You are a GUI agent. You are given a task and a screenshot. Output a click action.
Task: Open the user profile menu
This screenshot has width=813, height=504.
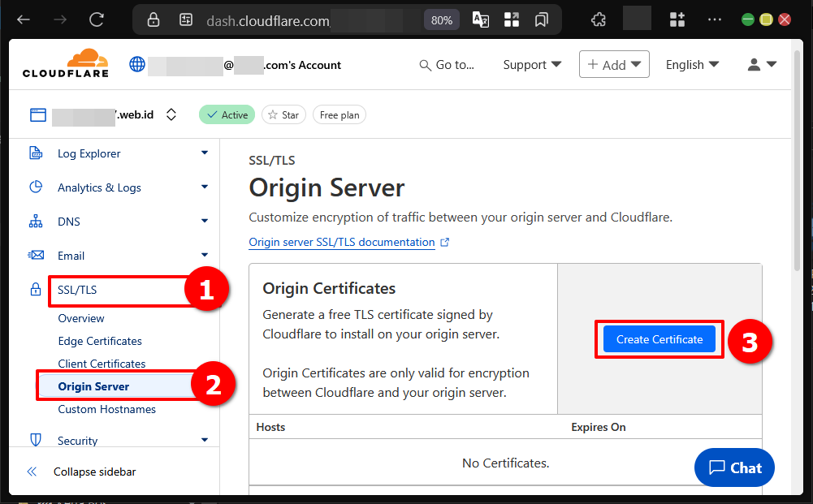pyautogui.click(x=762, y=64)
